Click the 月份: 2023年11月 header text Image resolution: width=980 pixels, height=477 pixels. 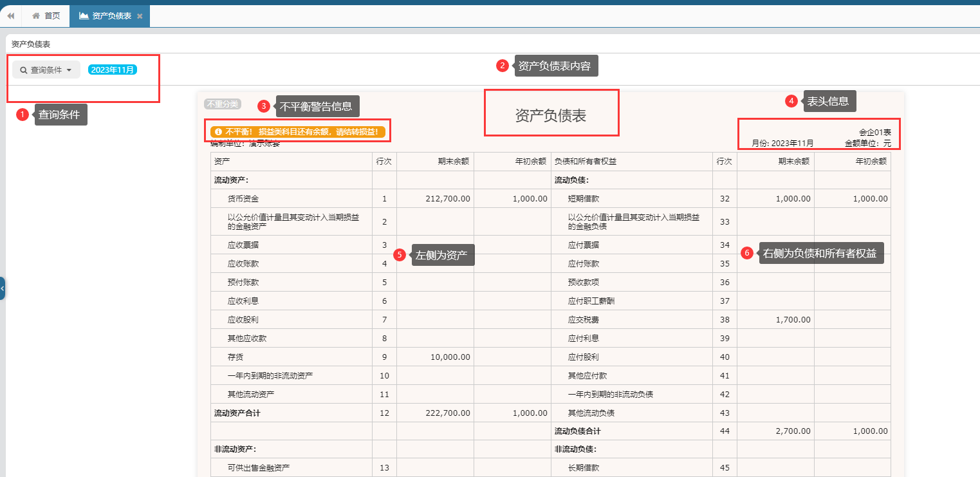click(x=782, y=143)
